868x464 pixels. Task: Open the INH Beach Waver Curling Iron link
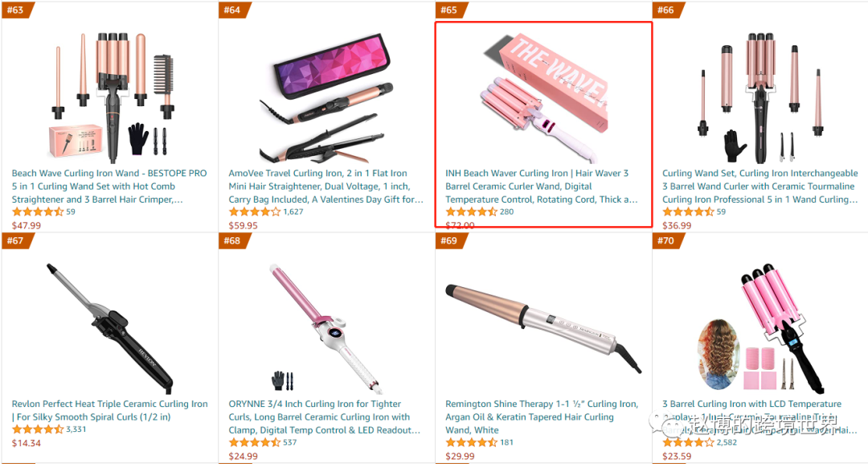(542, 186)
